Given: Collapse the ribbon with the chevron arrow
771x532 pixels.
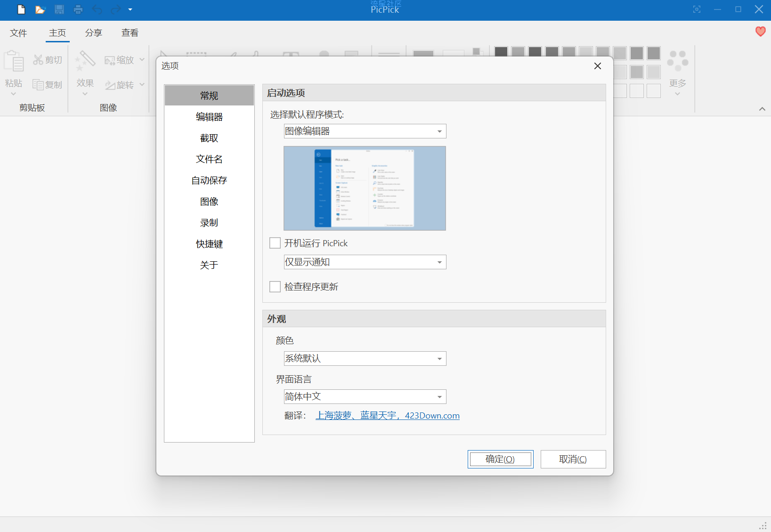Looking at the screenshot, I should pos(762,109).
